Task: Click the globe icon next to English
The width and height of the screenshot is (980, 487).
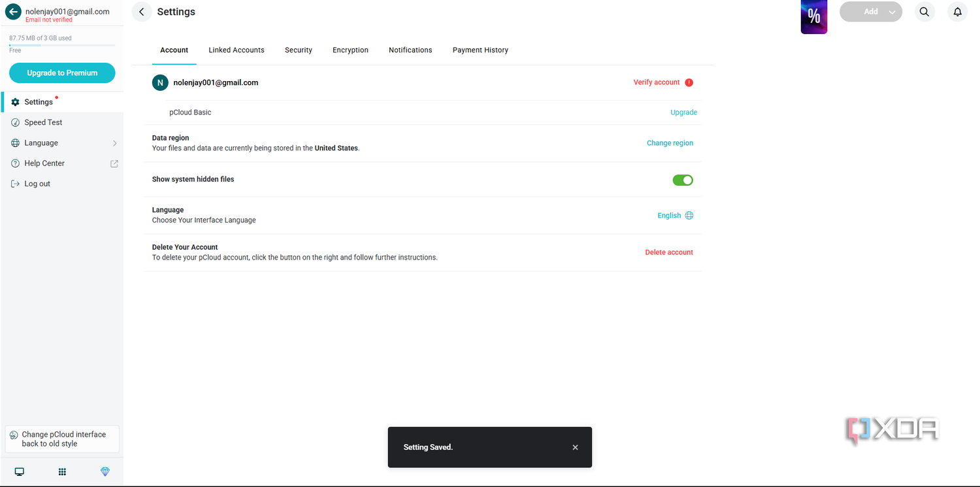Action: pyautogui.click(x=689, y=216)
